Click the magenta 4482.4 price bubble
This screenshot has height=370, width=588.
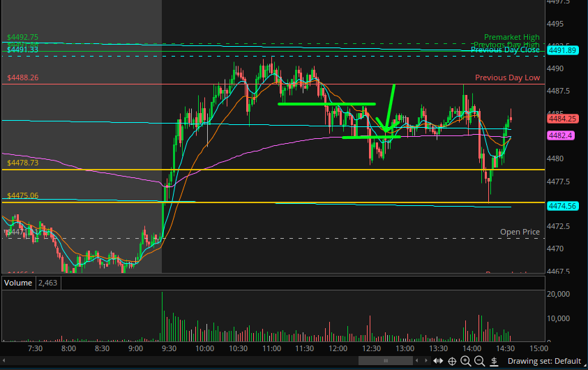(x=561, y=135)
